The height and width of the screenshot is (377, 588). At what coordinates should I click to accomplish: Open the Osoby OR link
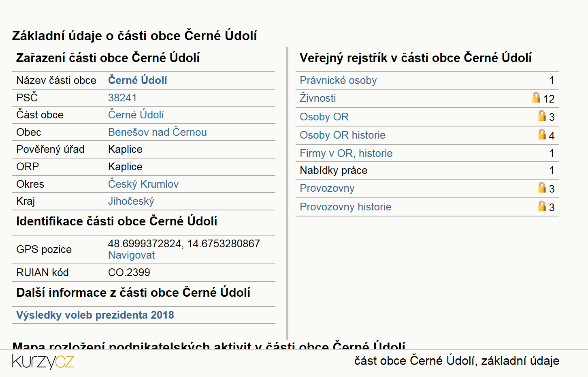point(324,117)
